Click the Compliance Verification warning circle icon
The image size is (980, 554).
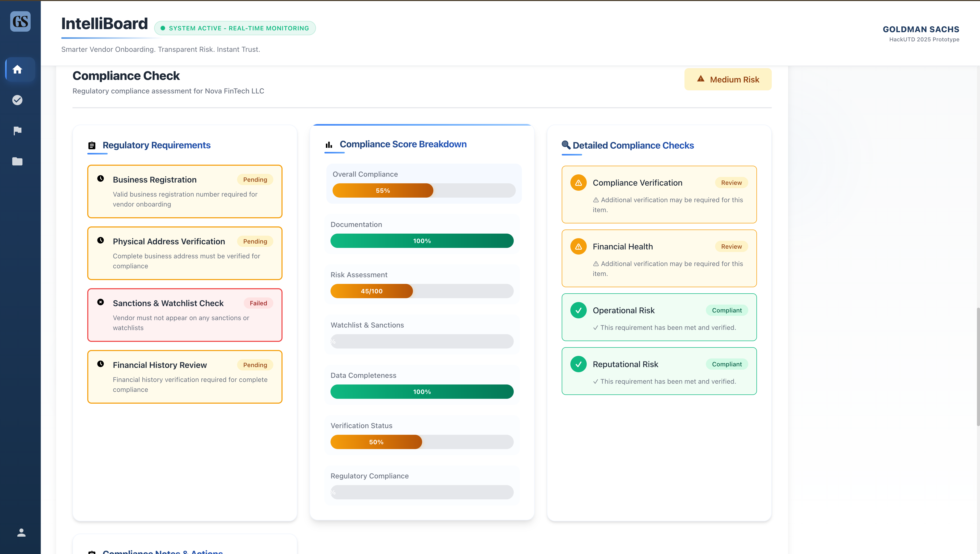tap(578, 183)
